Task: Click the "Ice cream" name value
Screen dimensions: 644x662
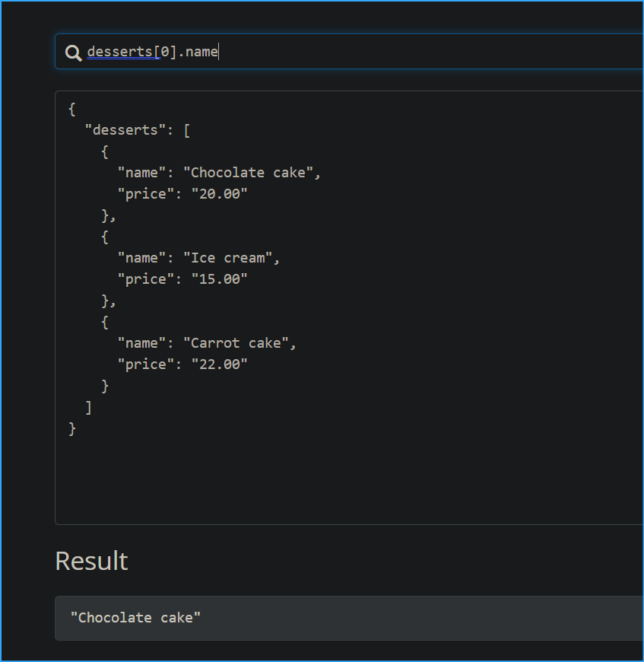Action: coord(227,258)
